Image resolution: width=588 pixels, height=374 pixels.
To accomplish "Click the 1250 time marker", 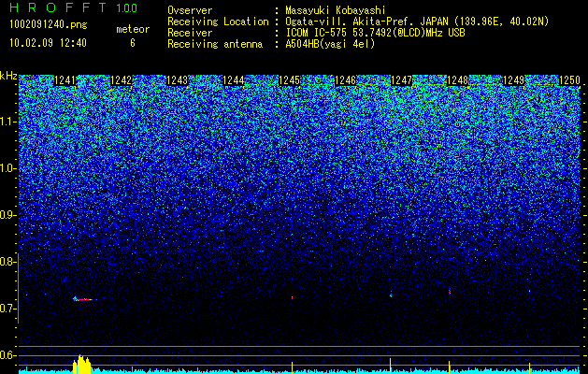I will (x=570, y=80).
